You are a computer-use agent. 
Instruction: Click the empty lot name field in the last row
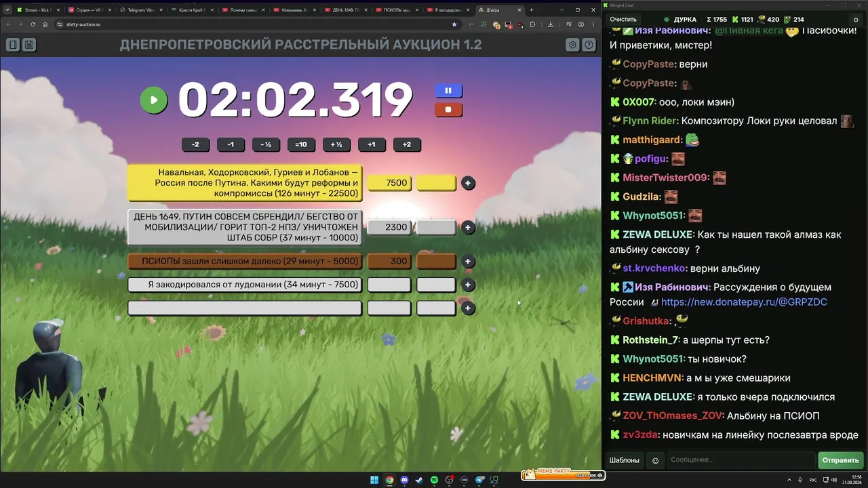(245, 308)
